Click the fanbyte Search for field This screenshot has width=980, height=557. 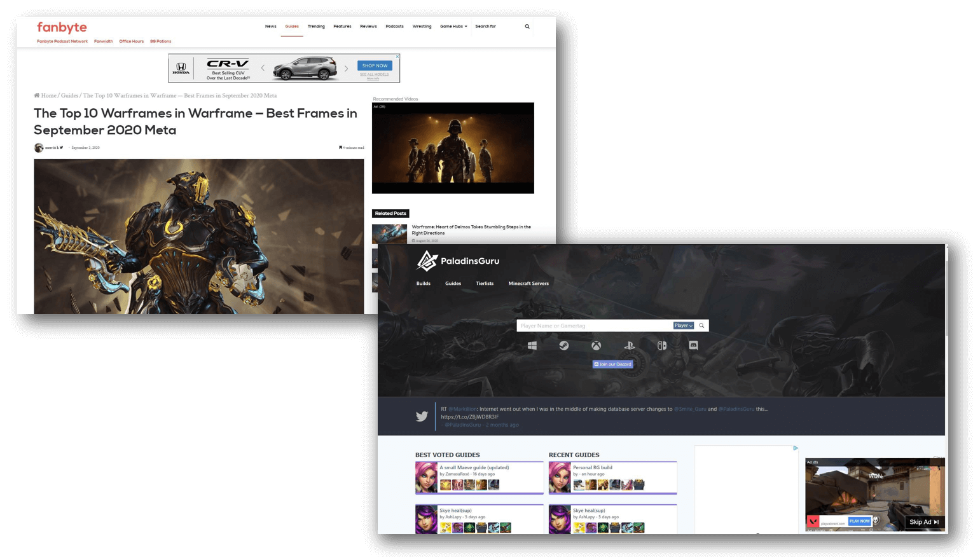(496, 27)
